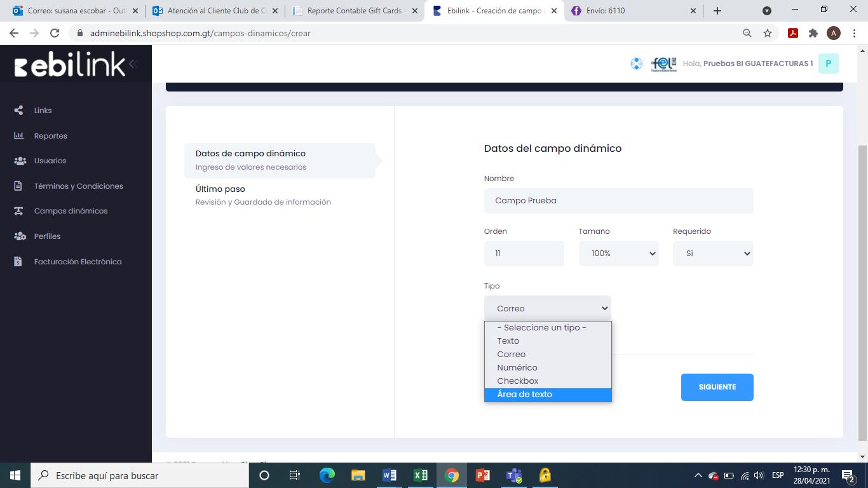Click the Links share icon
Image resolution: width=868 pixels, height=488 pixels.
19,111
